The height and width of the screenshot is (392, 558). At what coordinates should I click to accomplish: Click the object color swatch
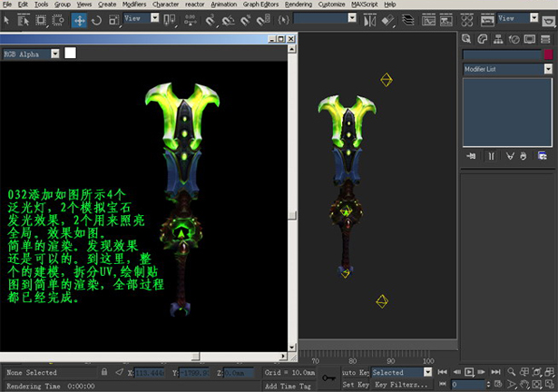click(x=548, y=54)
